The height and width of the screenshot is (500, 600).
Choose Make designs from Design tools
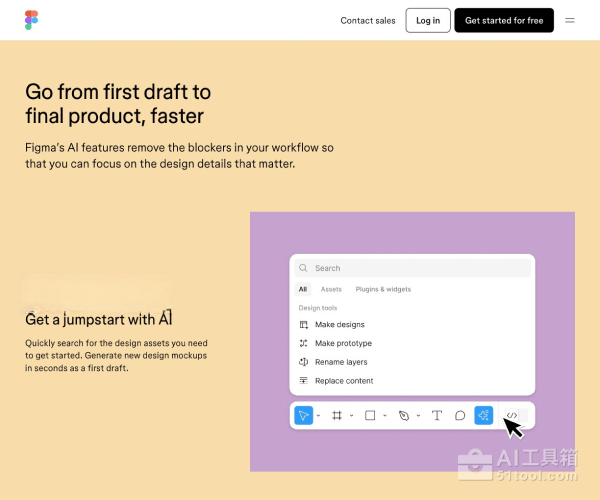coord(339,325)
